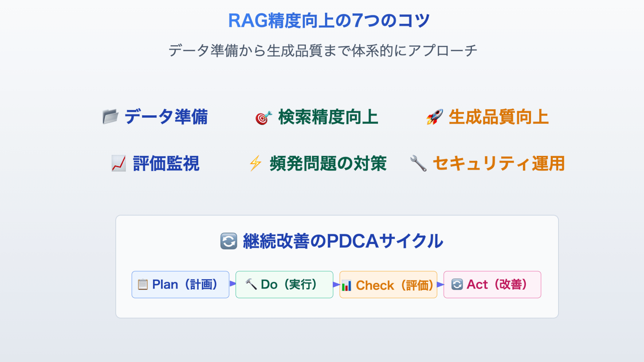Click the title RAG精度向上の7つのコツ
The width and height of the screenshot is (644, 362).
tap(329, 21)
